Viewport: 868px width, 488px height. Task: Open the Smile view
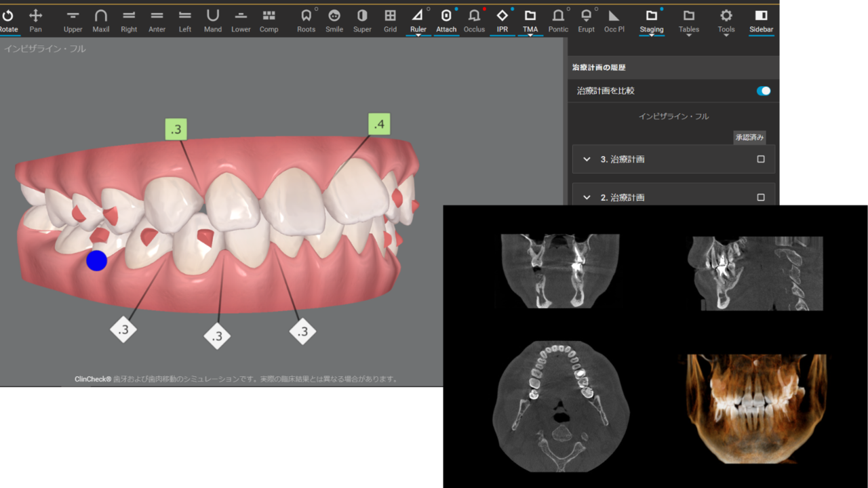click(334, 20)
